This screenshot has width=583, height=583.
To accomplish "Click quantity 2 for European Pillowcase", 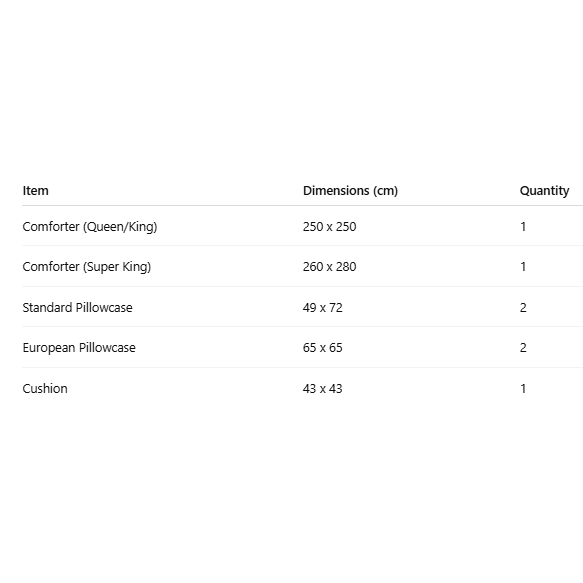I will (523, 348).
